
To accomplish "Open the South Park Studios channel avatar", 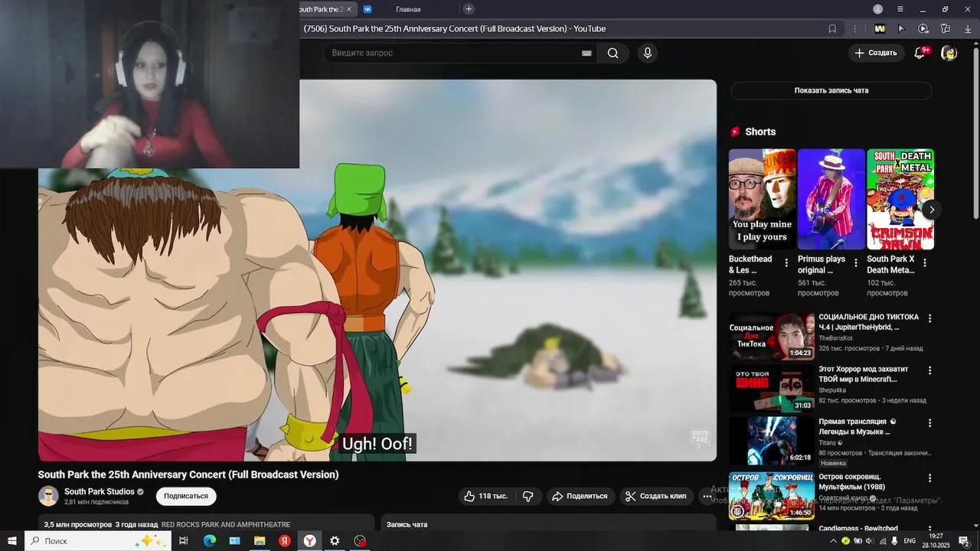I will tap(48, 496).
